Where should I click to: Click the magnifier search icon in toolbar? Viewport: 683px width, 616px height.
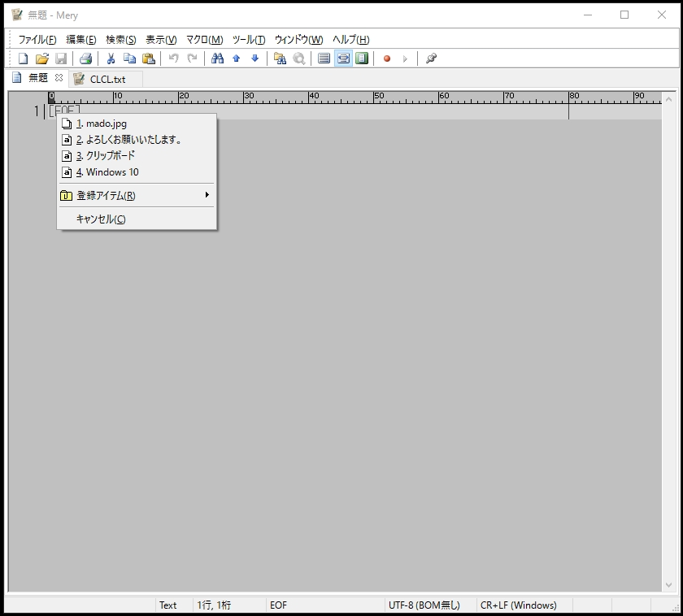(299, 59)
